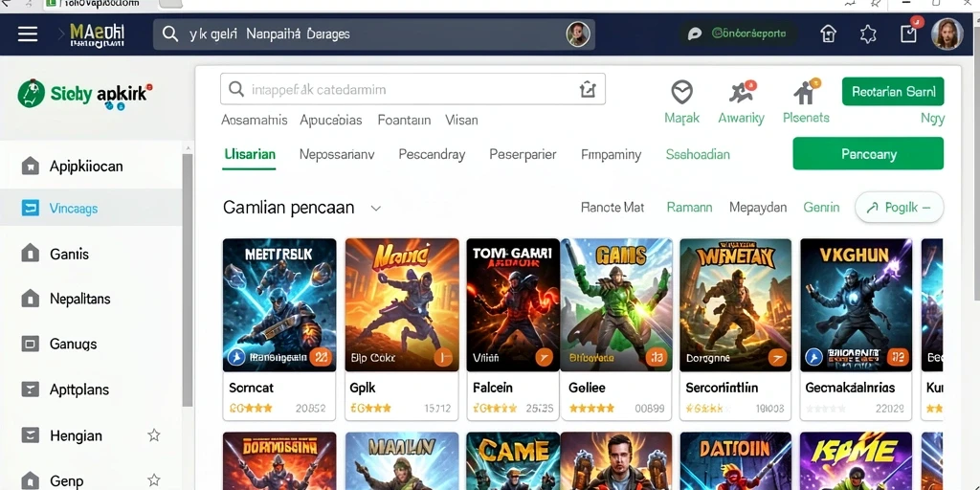Click the Hengian sidebar item icon
This screenshot has height=490, width=980.
30,435
